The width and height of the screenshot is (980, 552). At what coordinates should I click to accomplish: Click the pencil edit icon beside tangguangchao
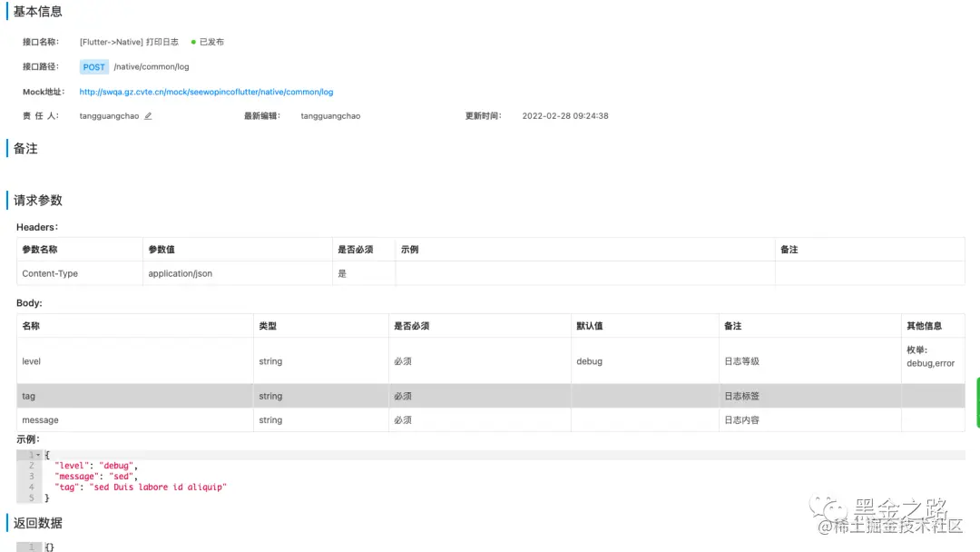point(148,116)
